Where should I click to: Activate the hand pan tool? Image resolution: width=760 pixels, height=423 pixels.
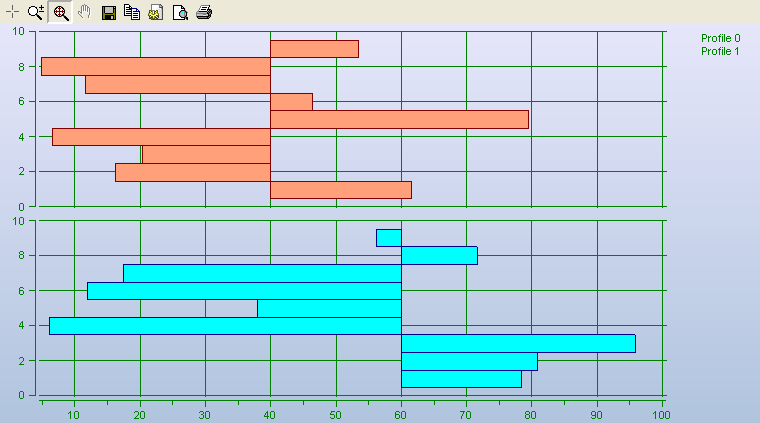coord(85,12)
